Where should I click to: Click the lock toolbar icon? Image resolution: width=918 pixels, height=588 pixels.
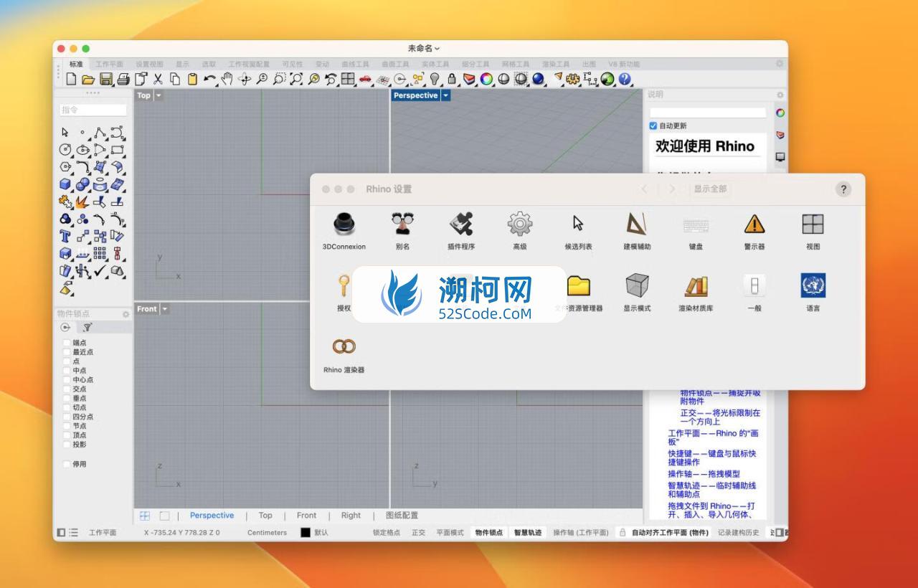[x=452, y=80]
